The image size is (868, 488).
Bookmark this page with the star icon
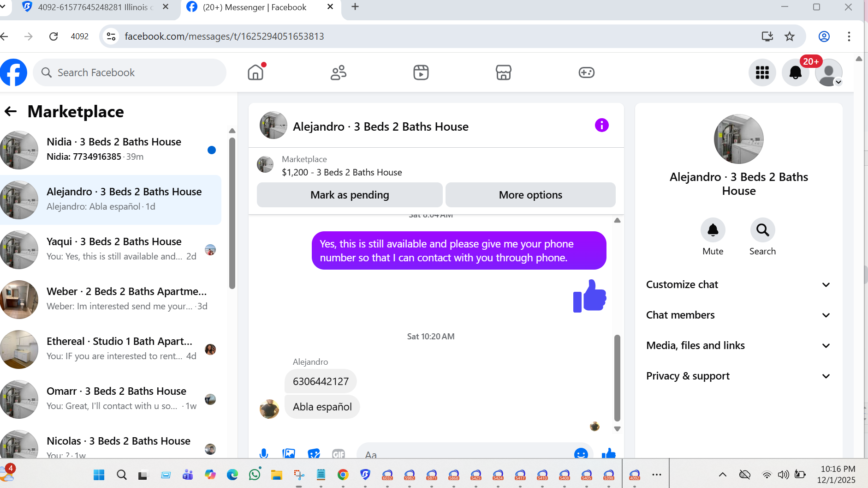click(790, 36)
